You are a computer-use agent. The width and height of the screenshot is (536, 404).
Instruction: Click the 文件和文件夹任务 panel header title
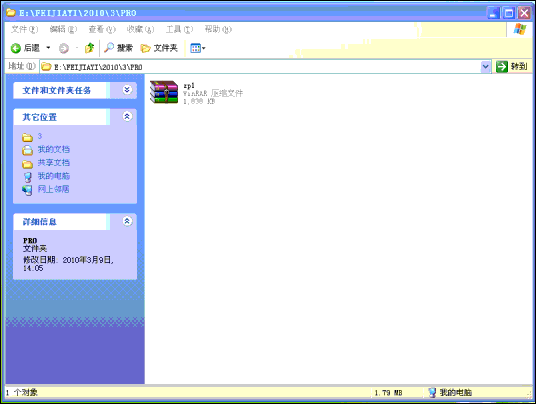57,90
